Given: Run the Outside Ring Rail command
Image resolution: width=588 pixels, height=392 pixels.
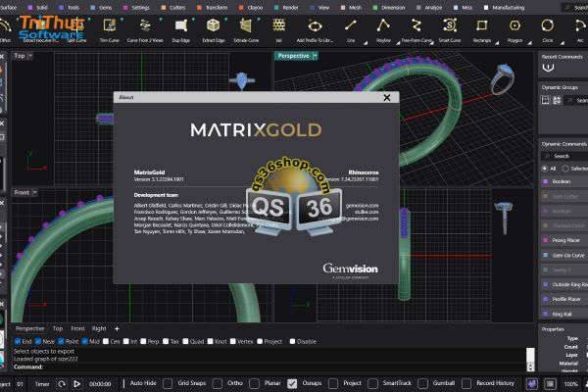Looking at the screenshot, I should pos(563,284).
